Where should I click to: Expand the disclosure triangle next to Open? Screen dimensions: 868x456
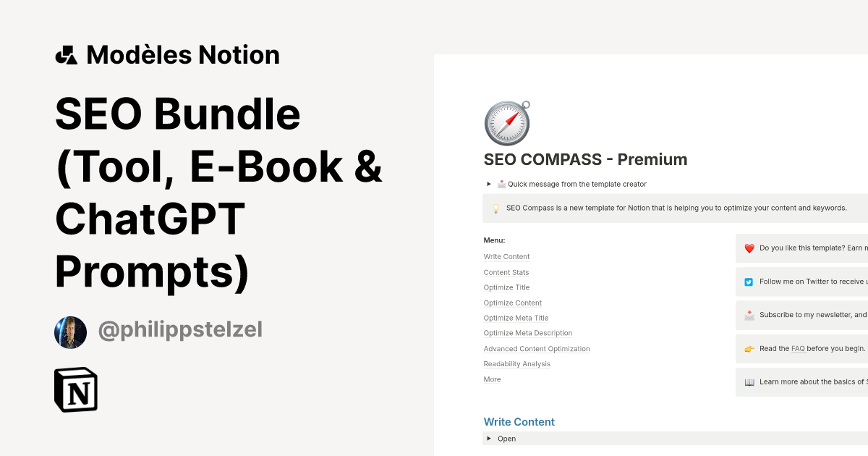tap(489, 439)
